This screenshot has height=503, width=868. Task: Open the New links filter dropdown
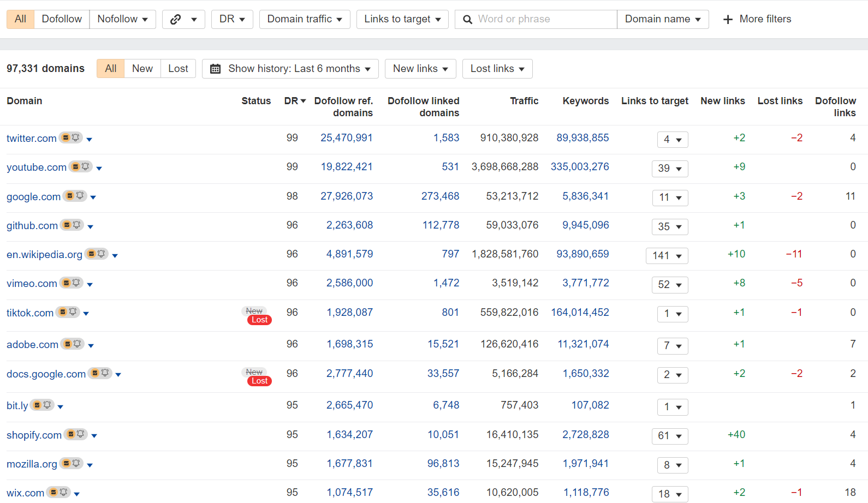coord(420,69)
